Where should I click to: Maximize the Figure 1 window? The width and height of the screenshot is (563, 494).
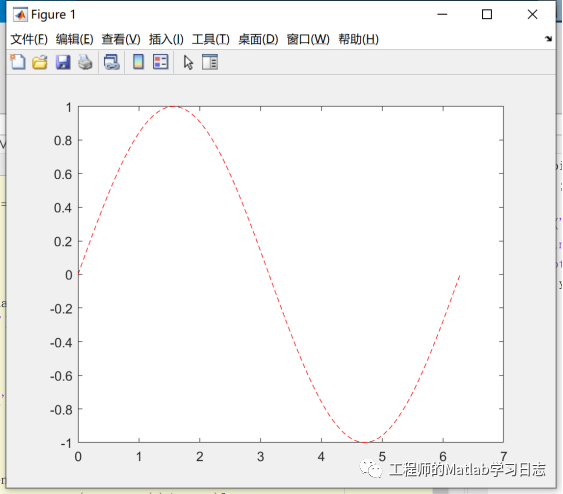tap(487, 14)
